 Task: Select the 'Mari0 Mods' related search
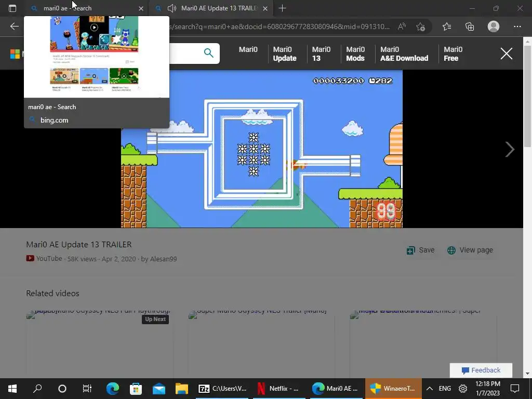[355, 54]
